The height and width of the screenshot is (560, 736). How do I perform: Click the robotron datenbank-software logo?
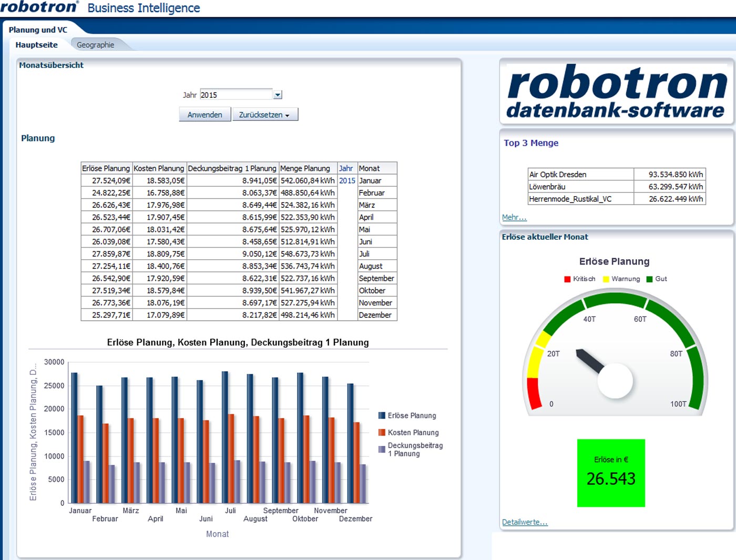[x=616, y=92]
